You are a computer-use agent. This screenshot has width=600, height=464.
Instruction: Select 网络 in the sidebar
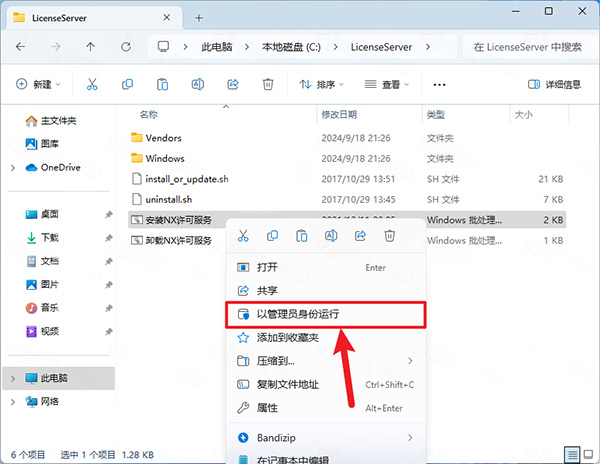pos(42,402)
